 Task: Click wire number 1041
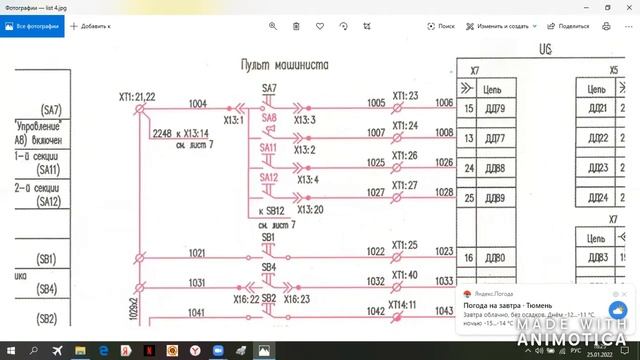196,313
